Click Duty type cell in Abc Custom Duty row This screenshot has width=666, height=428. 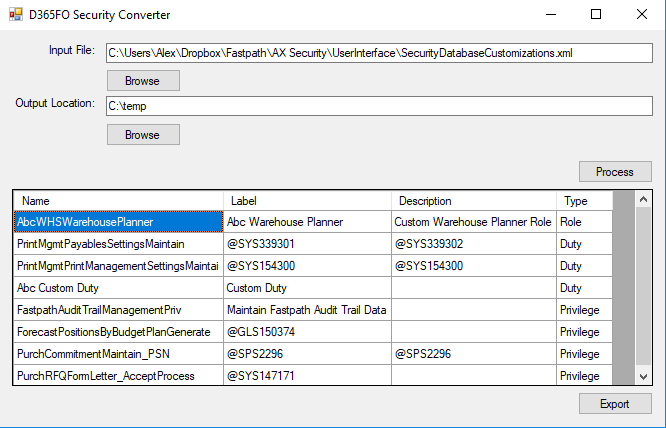584,288
